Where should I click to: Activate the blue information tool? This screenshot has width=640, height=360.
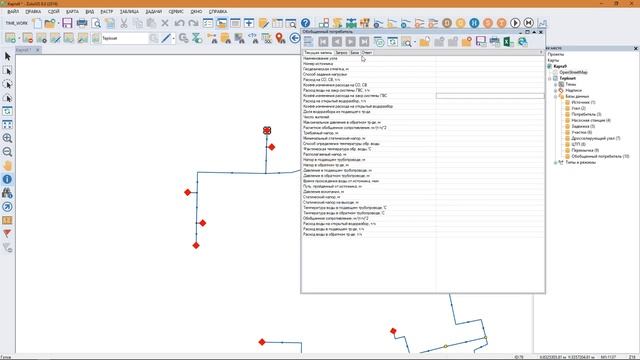click(7, 179)
